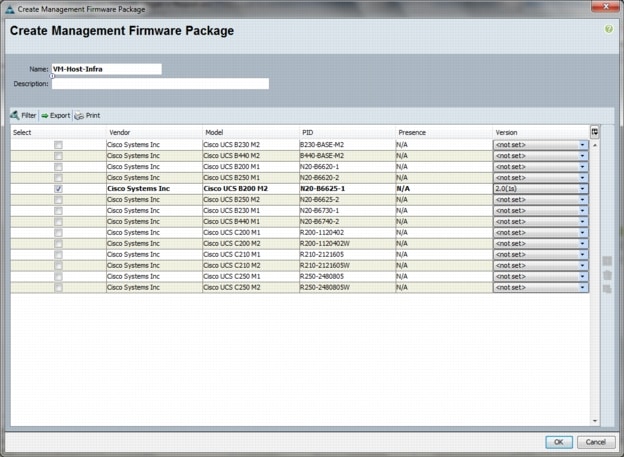624x457 pixels.
Task: Sort by the PID column header
Action: click(x=347, y=133)
